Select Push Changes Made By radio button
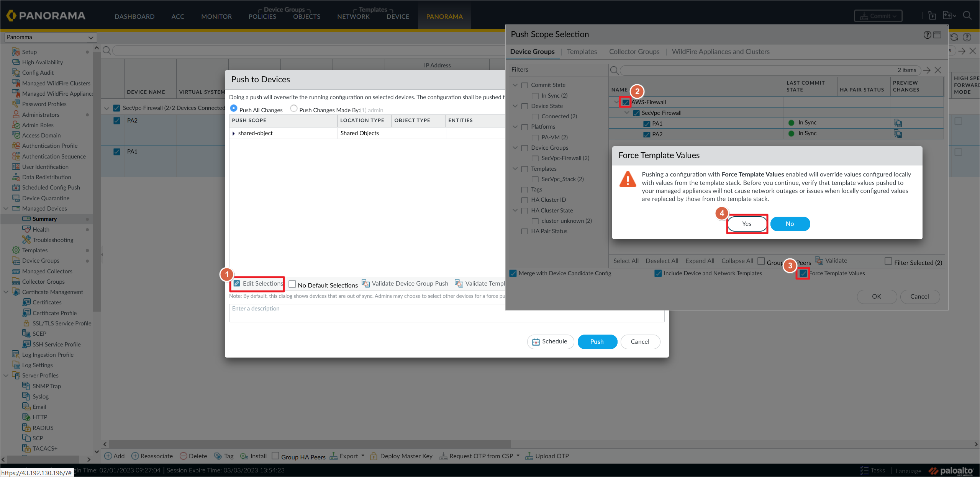 tap(293, 108)
